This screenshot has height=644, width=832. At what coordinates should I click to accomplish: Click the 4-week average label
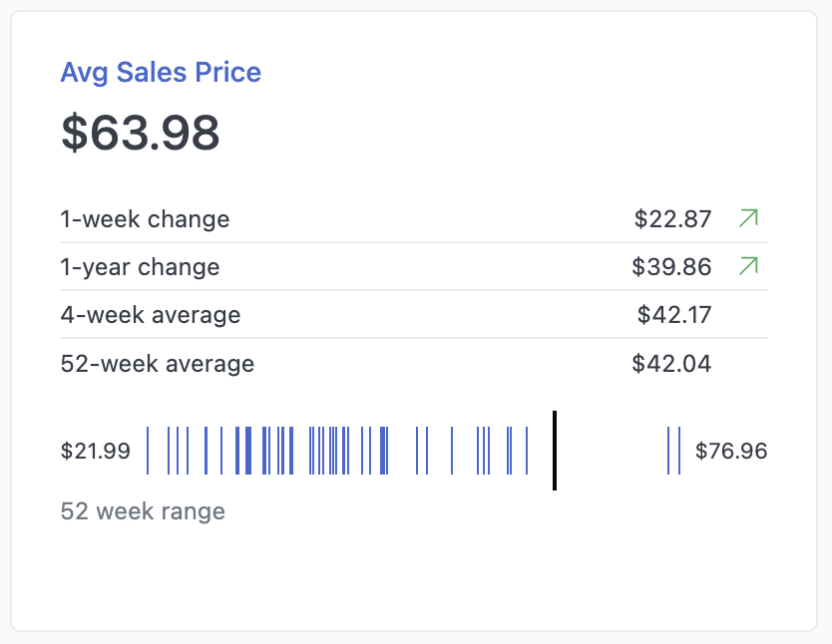pyautogui.click(x=151, y=315)
